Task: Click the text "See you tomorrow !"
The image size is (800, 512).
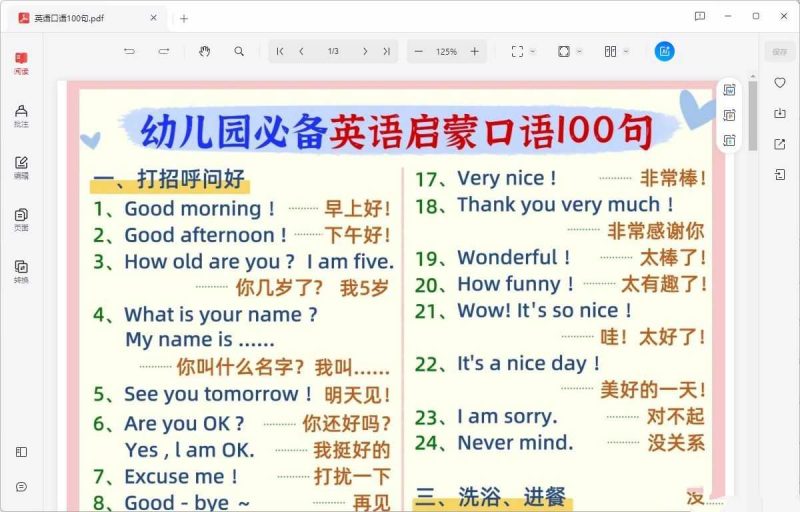Action: 218,394
